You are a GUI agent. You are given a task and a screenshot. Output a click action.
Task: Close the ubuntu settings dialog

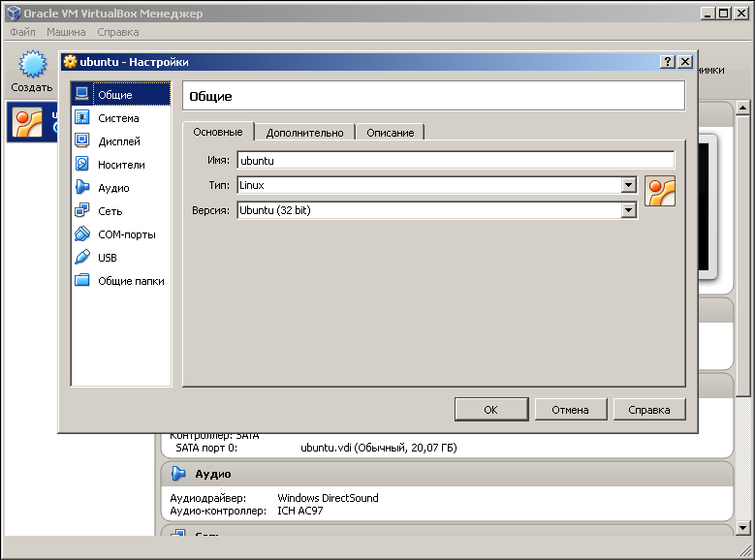[685, 62]
